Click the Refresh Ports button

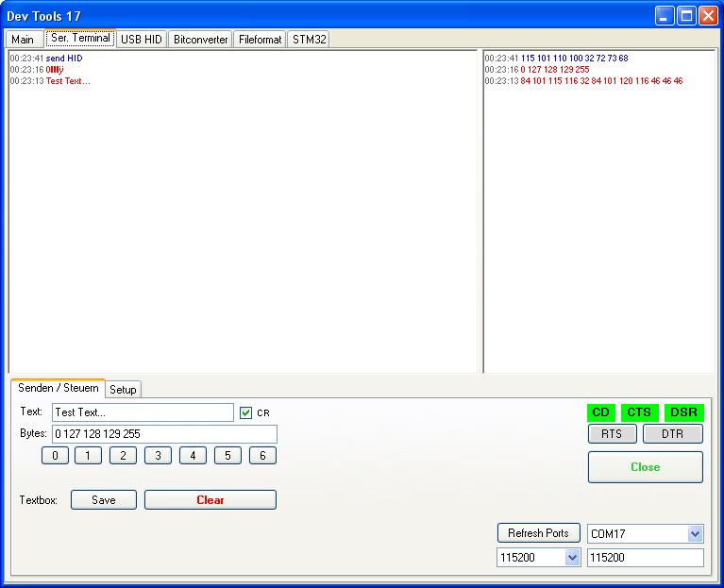pyautogui.click(x=538, y=533)
